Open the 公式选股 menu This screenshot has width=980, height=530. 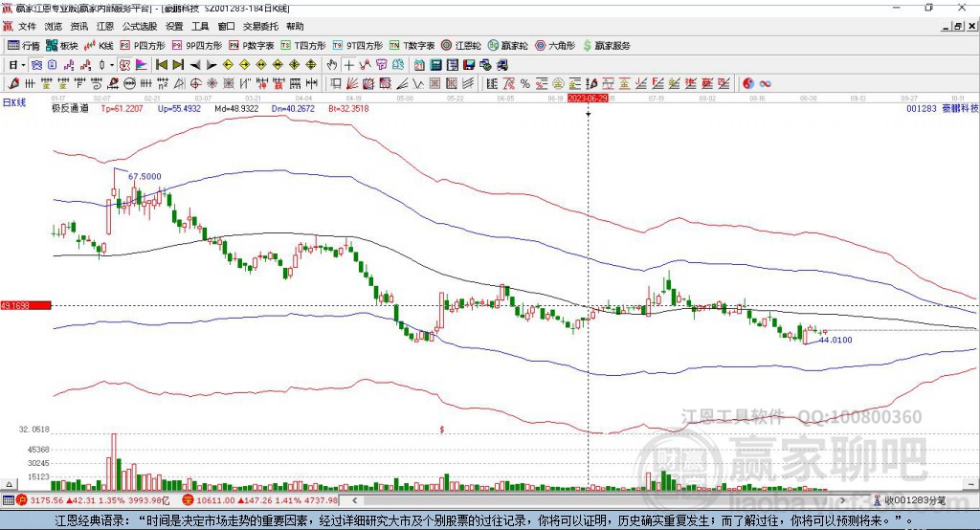pyautogui.click(x=140, y=26)
